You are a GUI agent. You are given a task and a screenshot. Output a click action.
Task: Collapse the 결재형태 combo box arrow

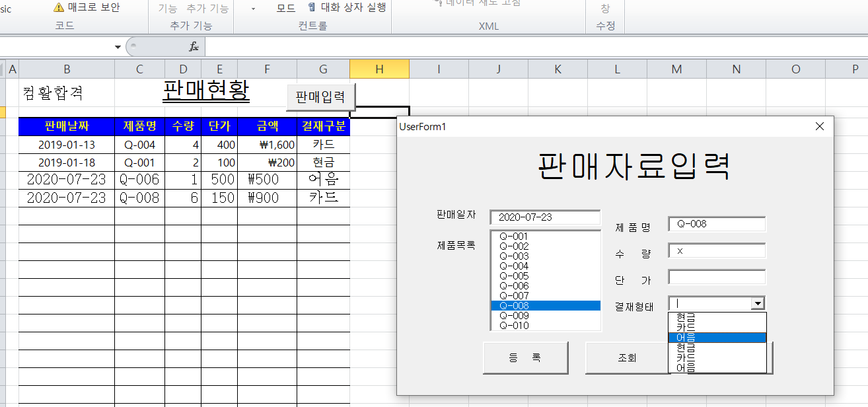click(x=758, y=303)
